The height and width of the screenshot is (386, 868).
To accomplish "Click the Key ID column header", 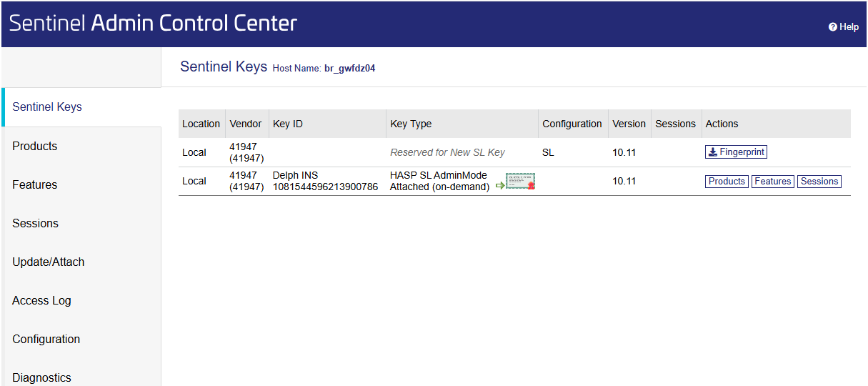I will (288, 124).
